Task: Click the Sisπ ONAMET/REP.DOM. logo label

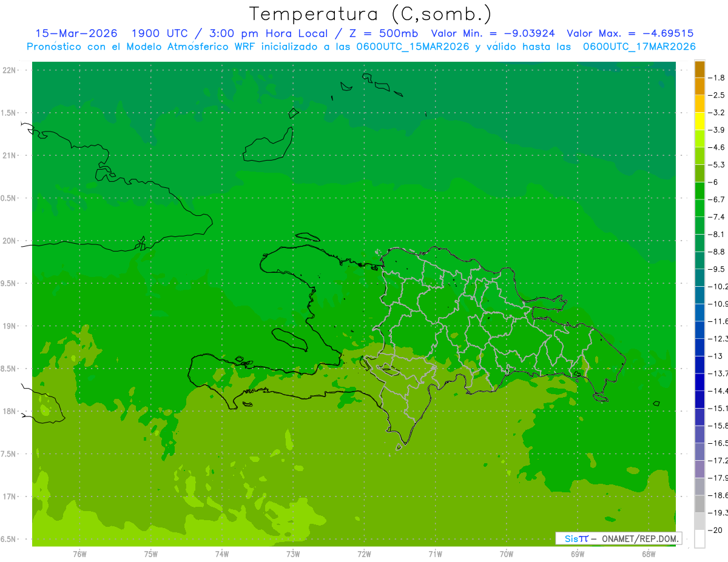Action: pyautogui.click(x=618, y=538)
